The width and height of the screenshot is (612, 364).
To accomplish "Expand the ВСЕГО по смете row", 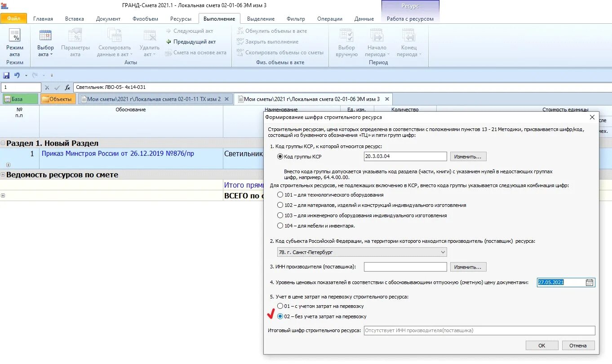I will coord(3,195).
